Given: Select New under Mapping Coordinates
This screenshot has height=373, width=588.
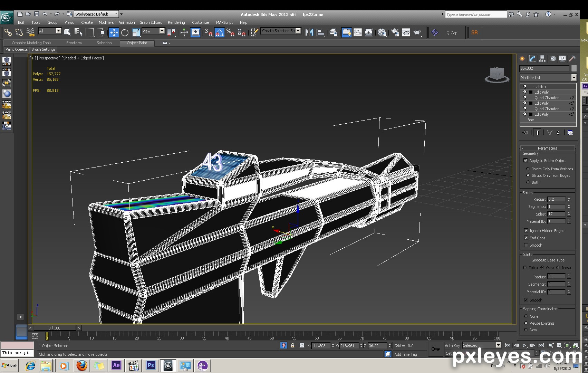Looking at the screenshot, I should point(526,330).
